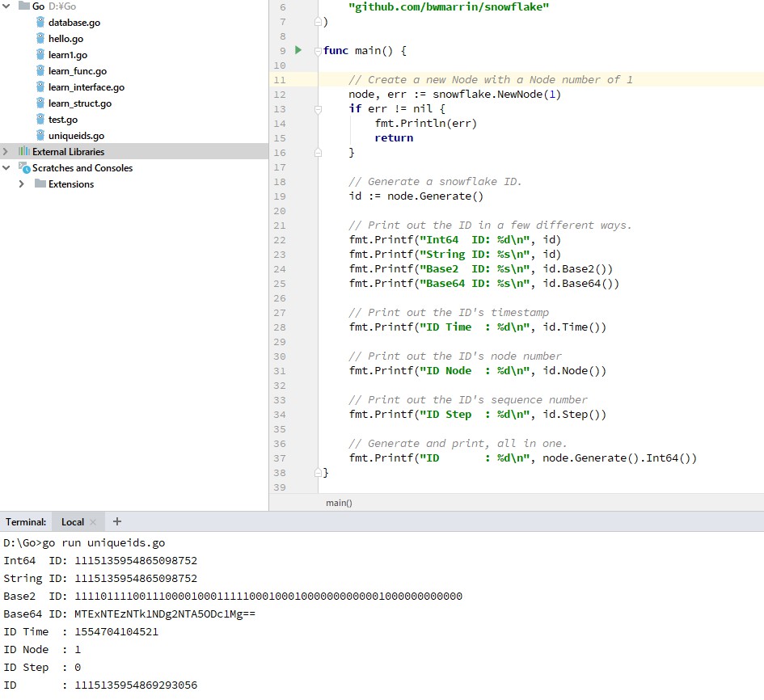Click fmt.Println(err) on line 14
Screen dimensions: 764x700
425,123
